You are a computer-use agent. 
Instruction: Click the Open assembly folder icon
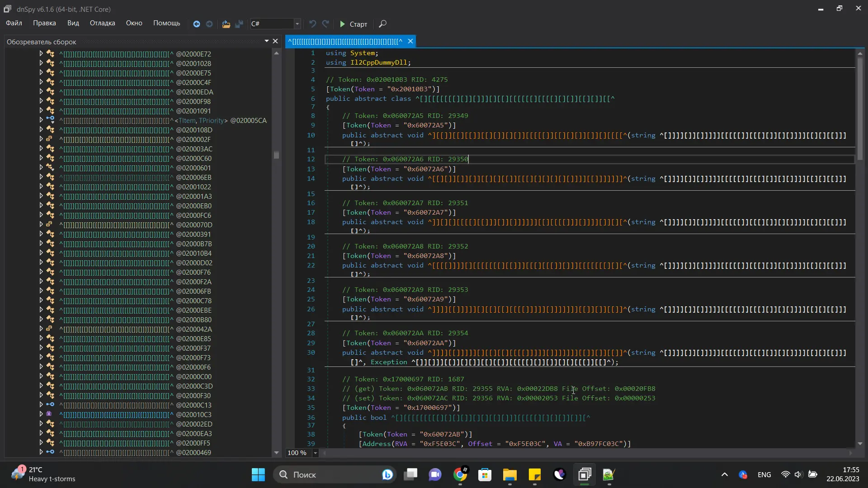226,24
